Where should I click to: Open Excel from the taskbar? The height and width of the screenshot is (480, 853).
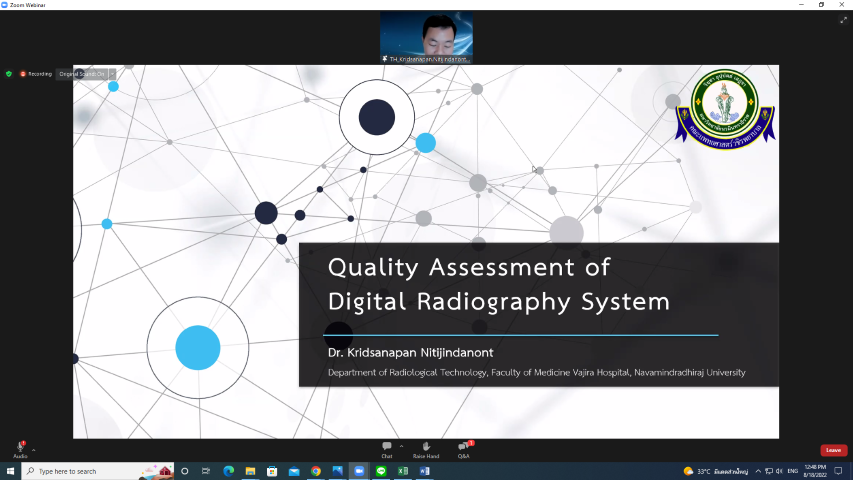click(x=403, y=471)
